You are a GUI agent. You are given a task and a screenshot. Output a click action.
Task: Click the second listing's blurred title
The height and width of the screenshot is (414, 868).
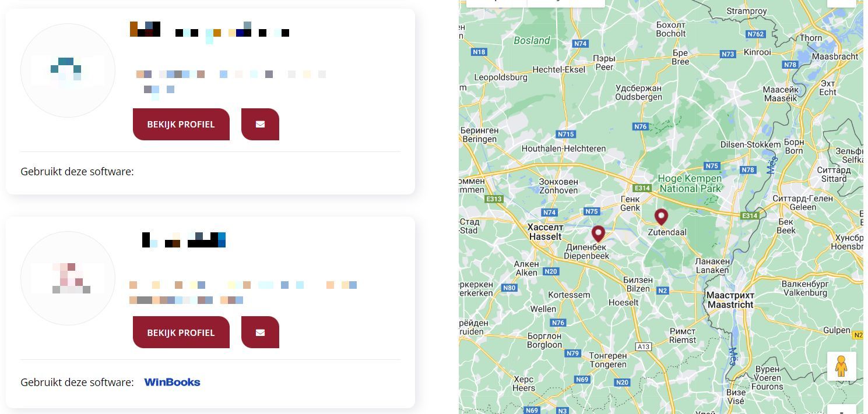184,239
